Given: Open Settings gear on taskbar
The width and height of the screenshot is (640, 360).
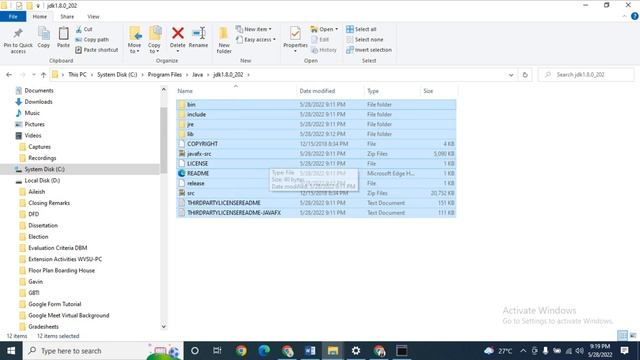Looking at the screenshot, I should (x=356, y=351).
